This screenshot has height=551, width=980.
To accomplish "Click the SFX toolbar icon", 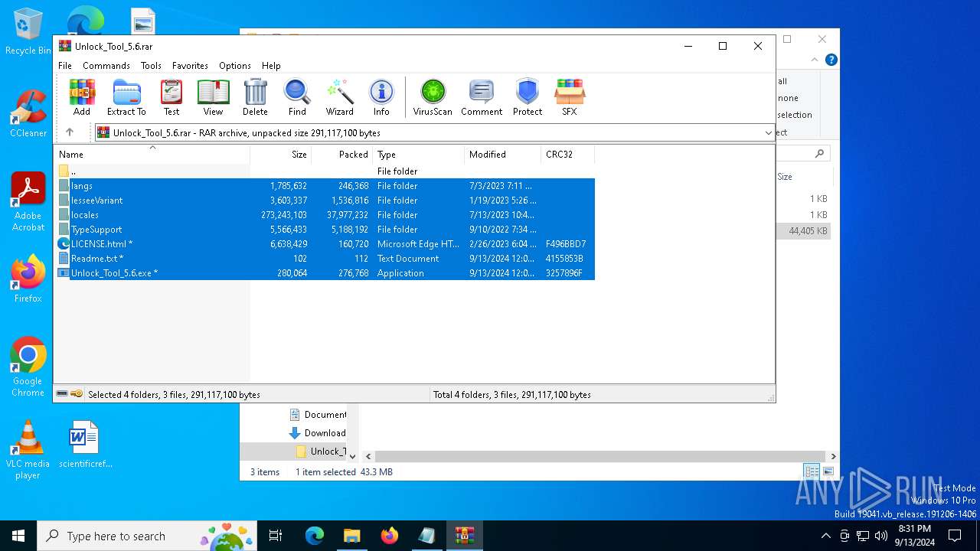I will point(569,97).
